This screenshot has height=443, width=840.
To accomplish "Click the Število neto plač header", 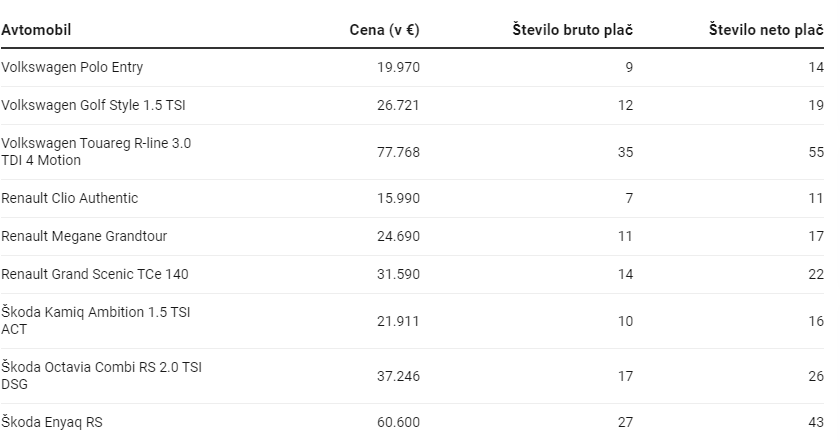I will 765,30.
